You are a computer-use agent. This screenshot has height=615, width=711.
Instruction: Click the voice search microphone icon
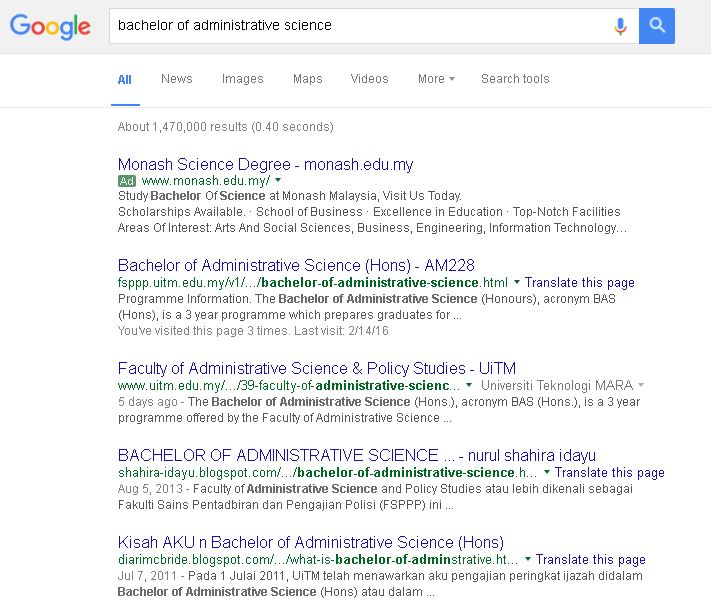click(x=620, y=26)
